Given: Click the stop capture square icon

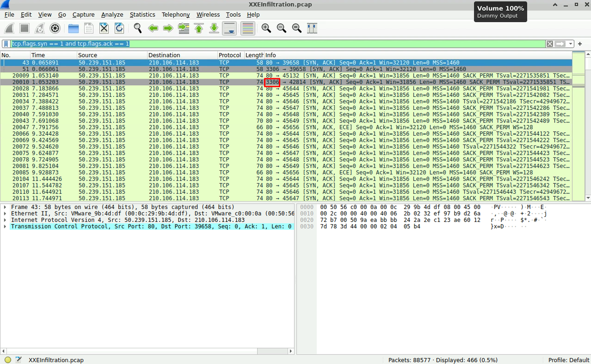Looking at the screenshot, I should pyautogui.click(x=25, y=29).
